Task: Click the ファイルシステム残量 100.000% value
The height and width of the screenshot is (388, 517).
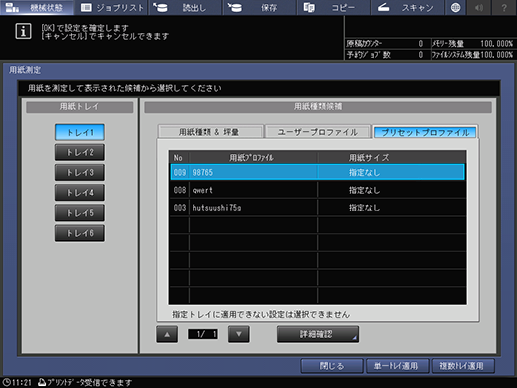Action: pyautogui.click(x=496, y=55)
